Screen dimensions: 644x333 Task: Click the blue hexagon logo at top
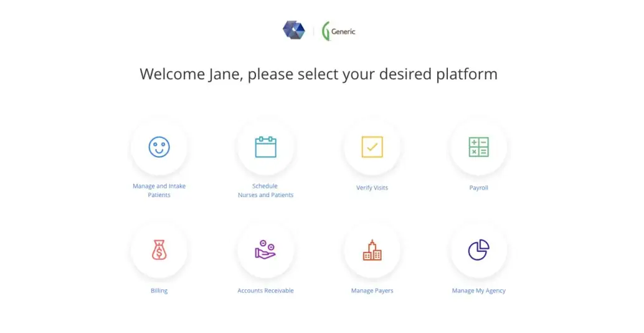[x=293, y=31]
